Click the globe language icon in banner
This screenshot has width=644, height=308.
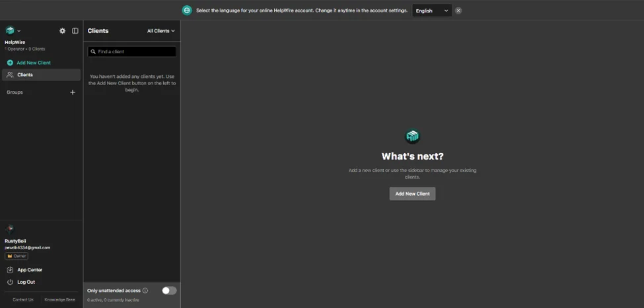pyautogui.click(x=187, y=11)
